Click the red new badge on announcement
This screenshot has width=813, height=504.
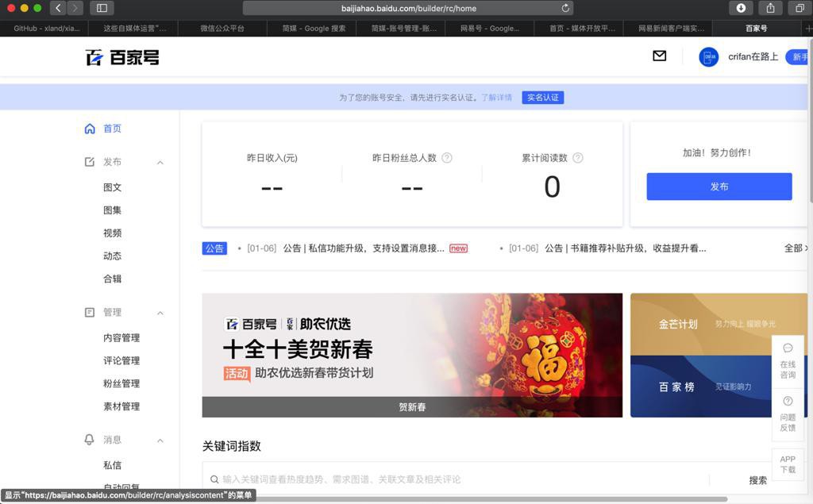click(458, 248)
